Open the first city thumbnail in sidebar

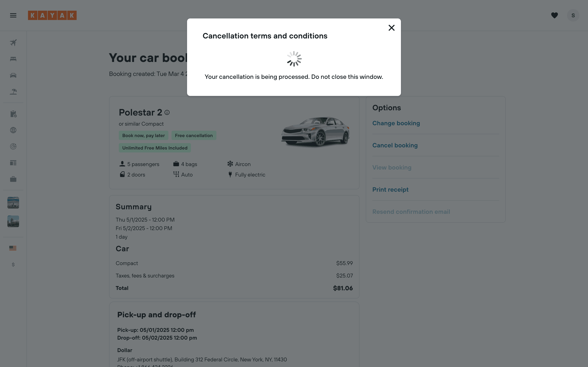[13, 203]
